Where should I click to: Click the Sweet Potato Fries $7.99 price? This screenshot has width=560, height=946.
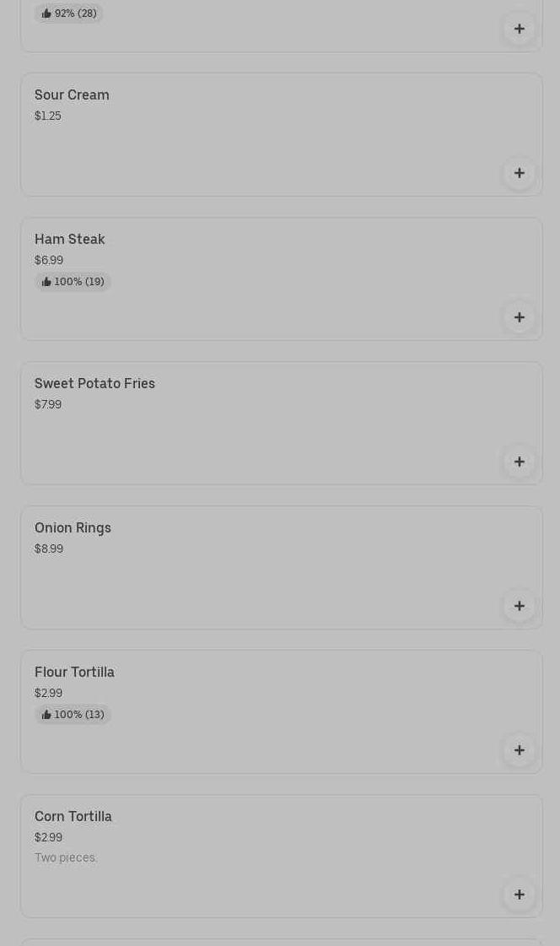[48, 405]
